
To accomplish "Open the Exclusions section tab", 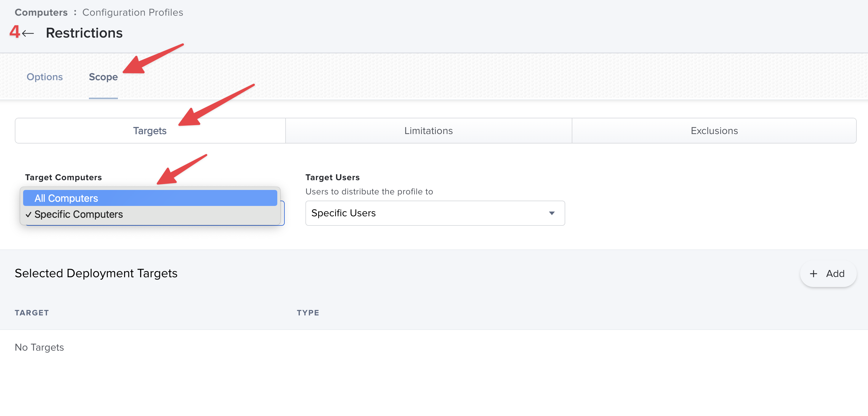I will coord(714,130).
